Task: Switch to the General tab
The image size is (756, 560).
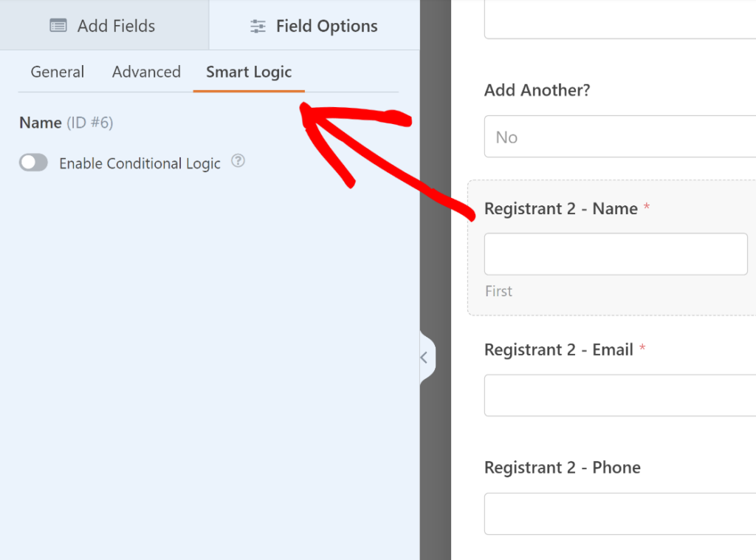Action: pos(57,72)
